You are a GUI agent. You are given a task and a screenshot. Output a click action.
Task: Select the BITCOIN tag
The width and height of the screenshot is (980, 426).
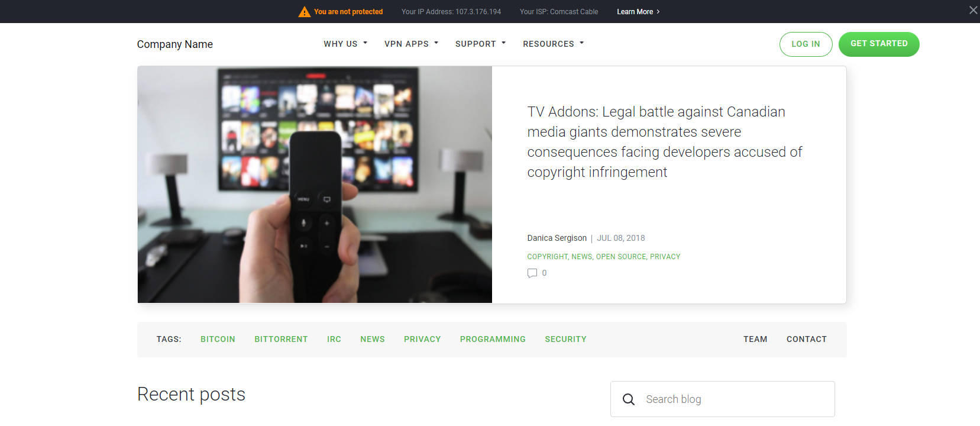(x=218, y=340)
